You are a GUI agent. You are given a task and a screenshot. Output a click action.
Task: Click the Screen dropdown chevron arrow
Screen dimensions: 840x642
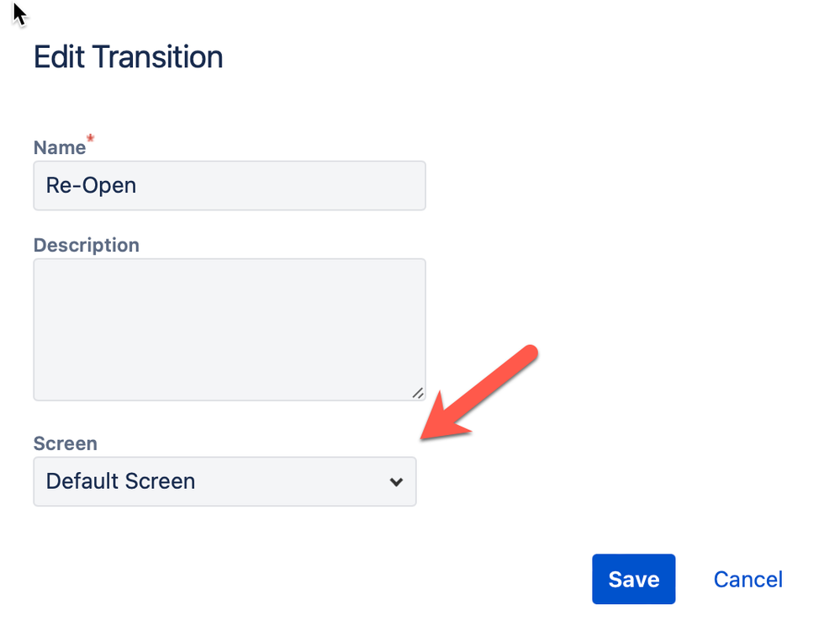[x=396, y=482]
